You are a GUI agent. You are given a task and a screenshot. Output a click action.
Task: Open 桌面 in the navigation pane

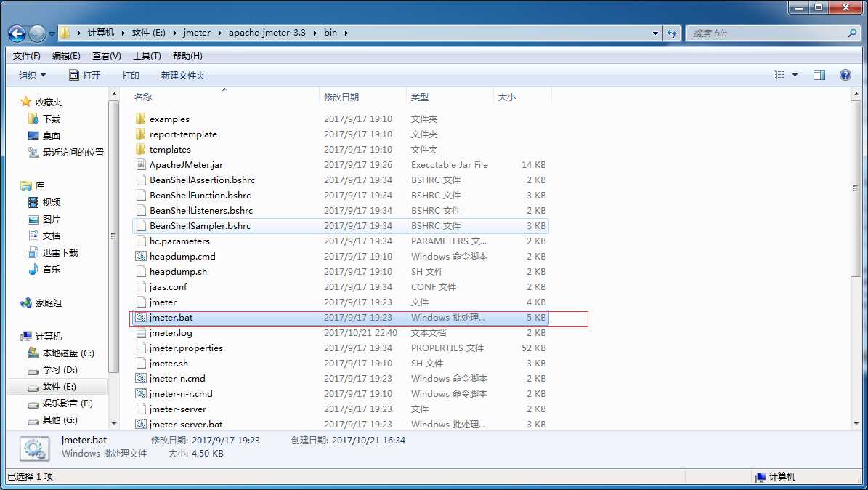(52, 135)
